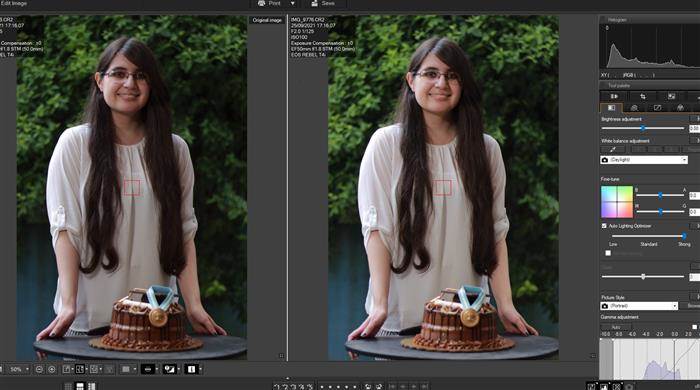
Task: Set the first star rating dot
Action: pos(321,387)
